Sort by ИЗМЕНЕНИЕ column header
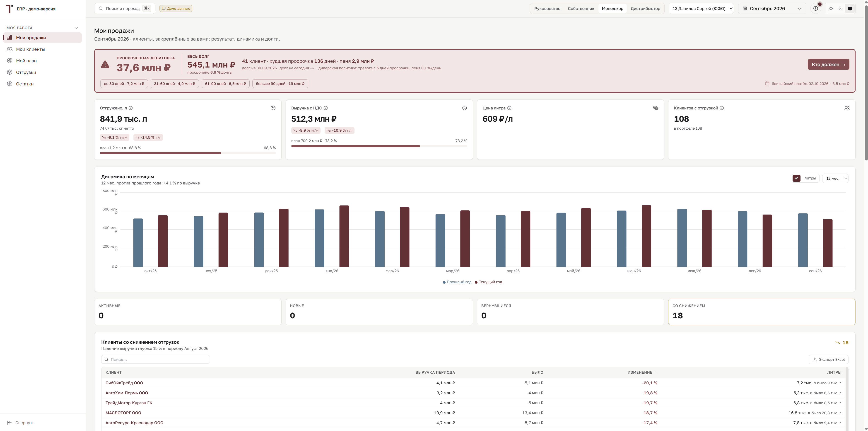 (x=642, y=372)
